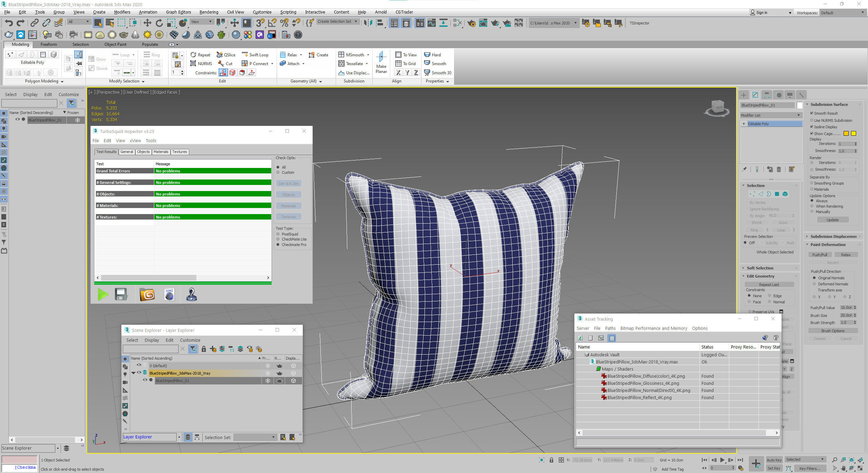Open the Paths menu in Asset Tracking
This screenshot has height=473, width=868.
click(x=610, y=328)
